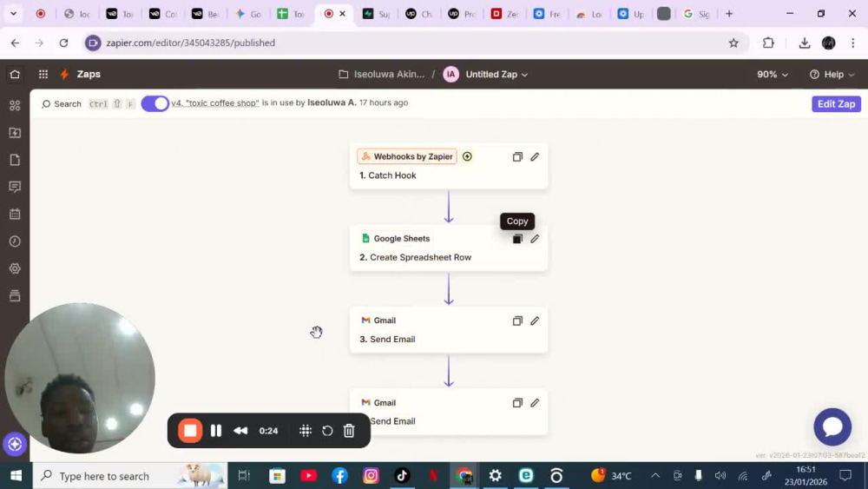Click the green circle icon beside Webhooks
Image resolution: width=868 pixels, height=489 pixels.
click(x=467, y=156)
